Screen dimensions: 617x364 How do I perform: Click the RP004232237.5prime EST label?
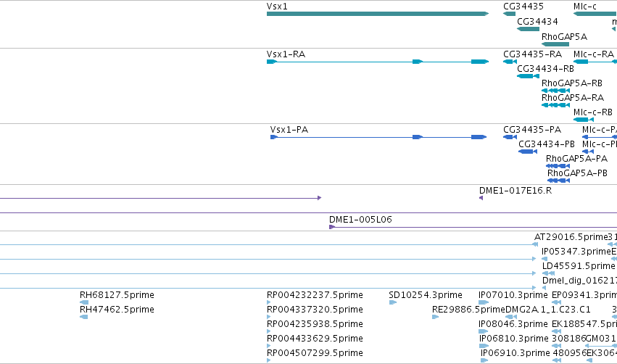pyautogui.click(x=315, y=295)
